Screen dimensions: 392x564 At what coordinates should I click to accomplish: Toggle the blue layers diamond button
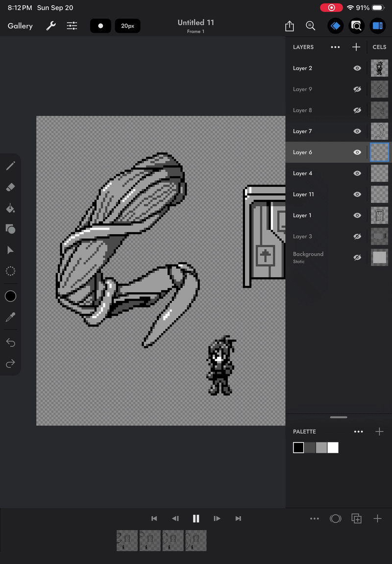tap(336, 26)
